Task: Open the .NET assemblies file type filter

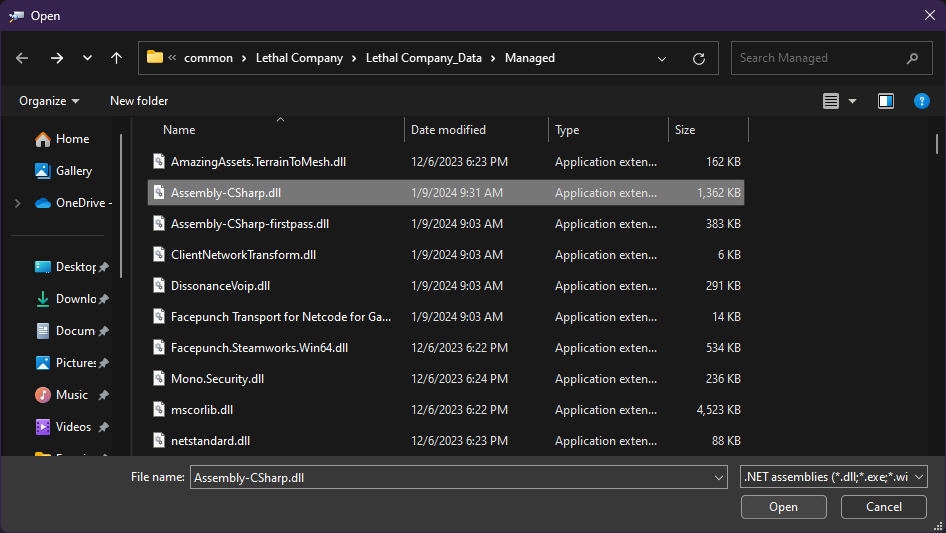Action: click(x=833, y=477)
